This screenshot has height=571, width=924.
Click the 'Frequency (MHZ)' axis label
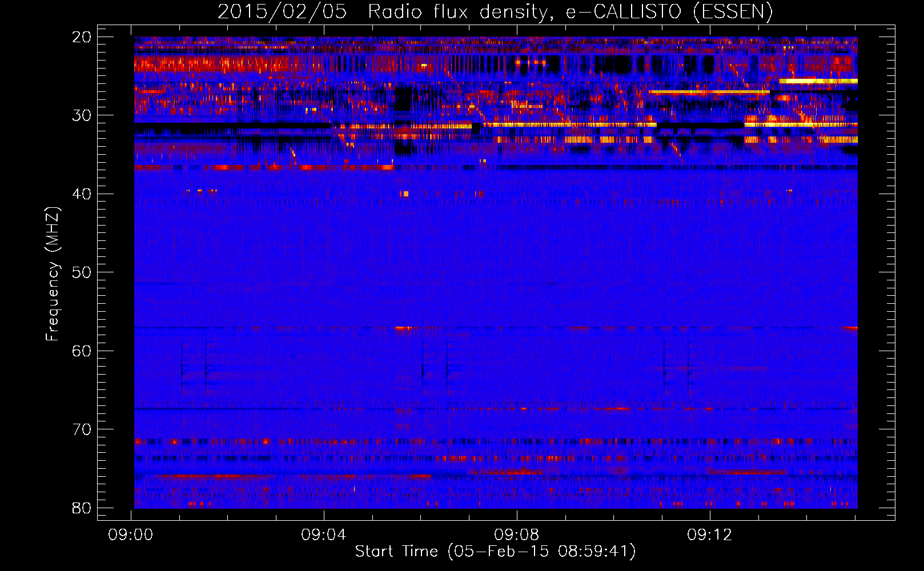tap(53, 274)
